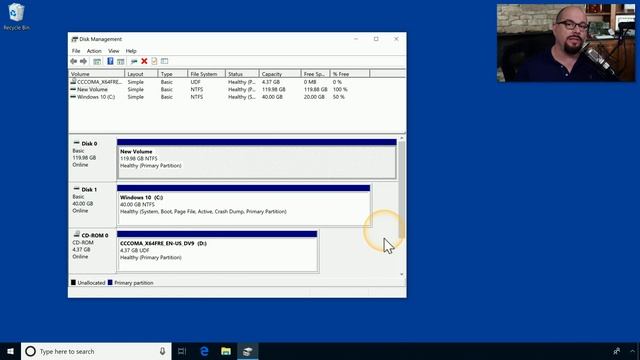
Task: Click the People icon in system tray
Action: [x=617, y=351]
